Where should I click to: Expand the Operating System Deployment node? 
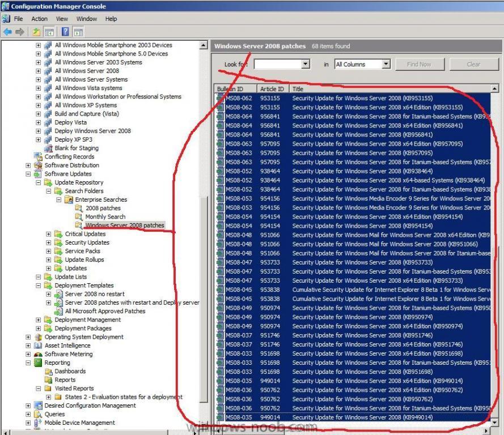(x=28, y=337)
